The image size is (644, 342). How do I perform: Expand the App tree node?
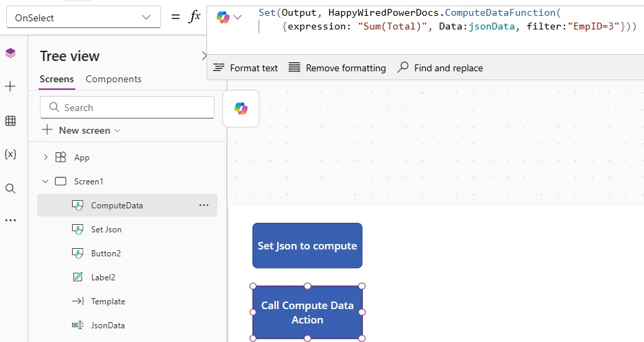tap(45, 157)
